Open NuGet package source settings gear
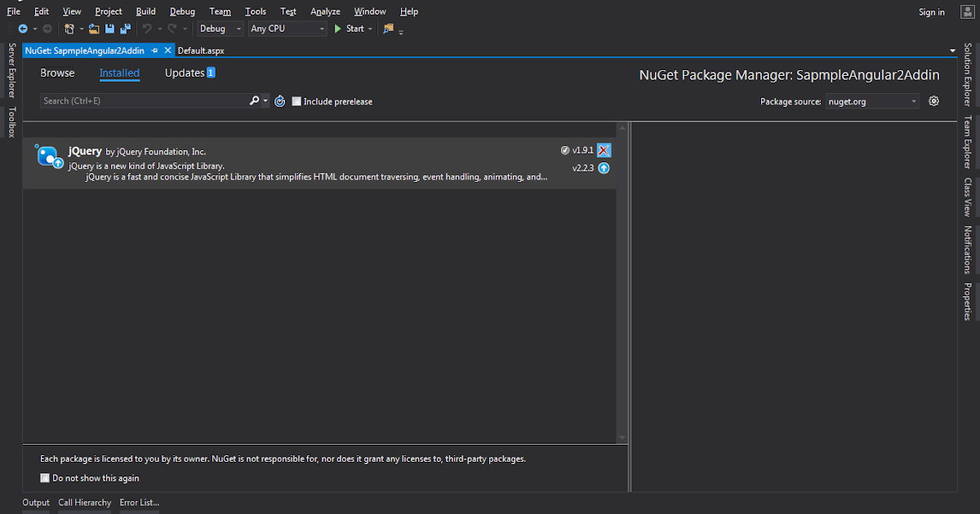 (933, 100)
